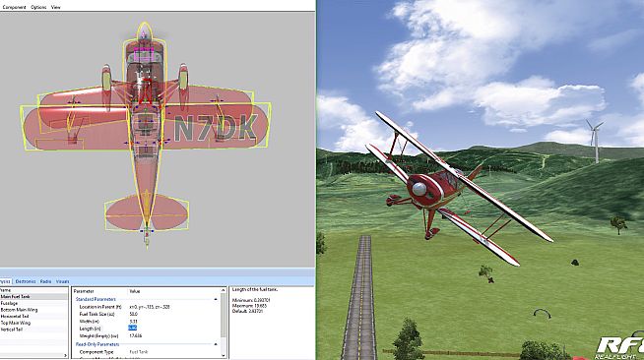Click parameter list scrollbar up arrow
This screenshot has height=360, width=644.
pos(224,291)
